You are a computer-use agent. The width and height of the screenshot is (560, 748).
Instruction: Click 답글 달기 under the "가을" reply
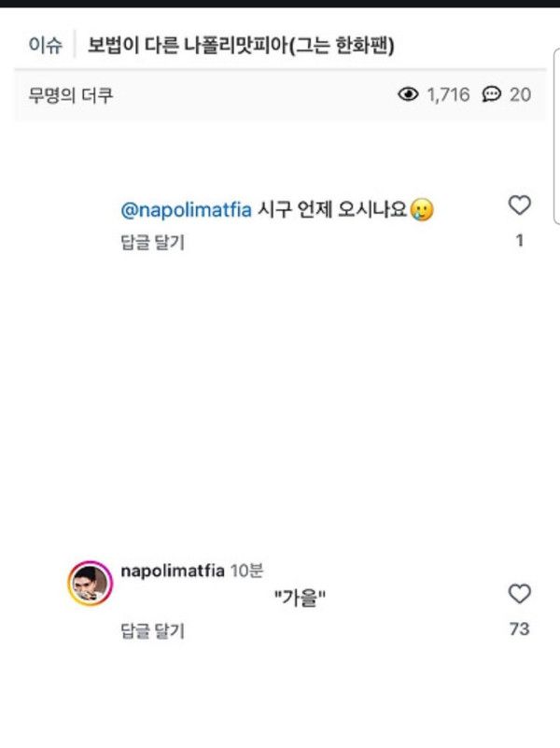[152, 631]
